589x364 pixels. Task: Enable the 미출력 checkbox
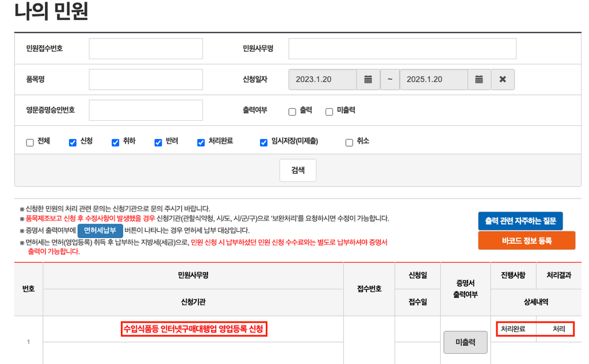pos(330,112)
